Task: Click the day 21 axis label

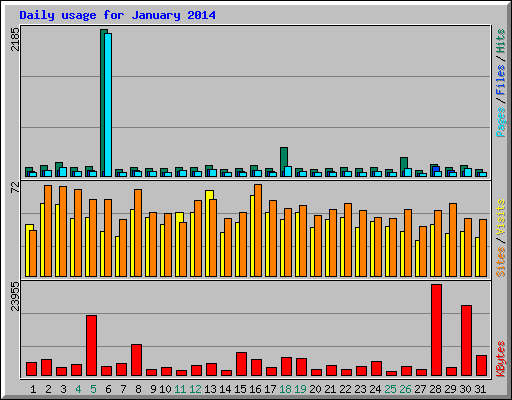Action: pyautogui.click(x=330, y=389)
